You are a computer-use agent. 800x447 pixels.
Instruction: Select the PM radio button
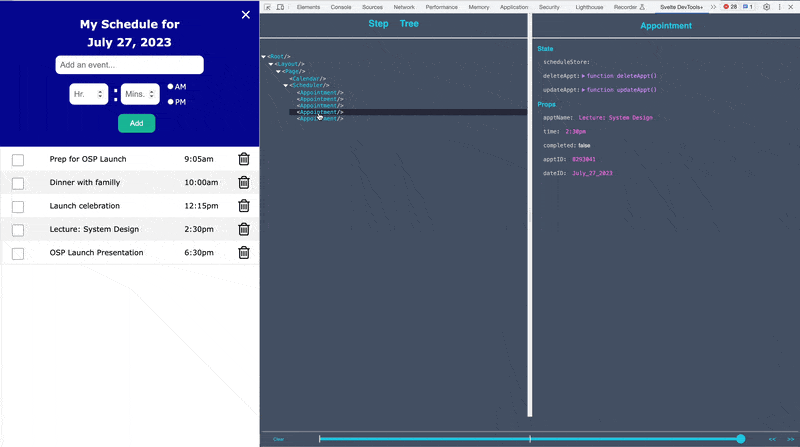pyautogui.click(x=170, y=102)
